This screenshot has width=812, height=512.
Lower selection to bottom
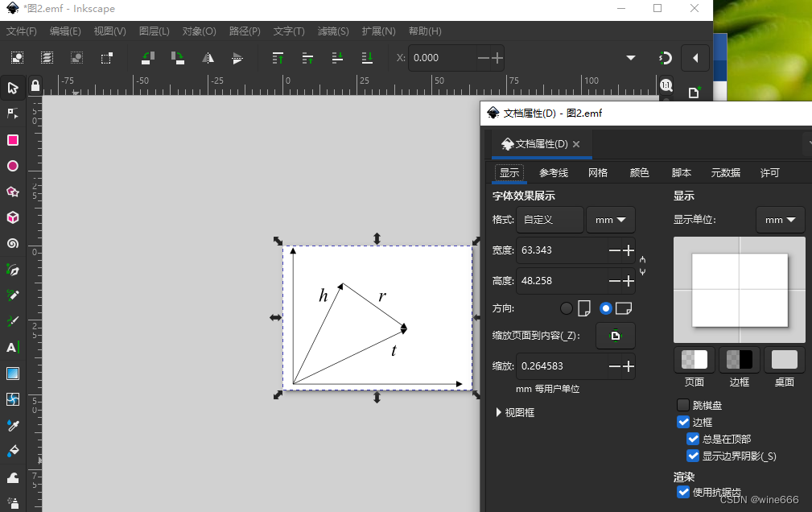click(x=367, y=57)
